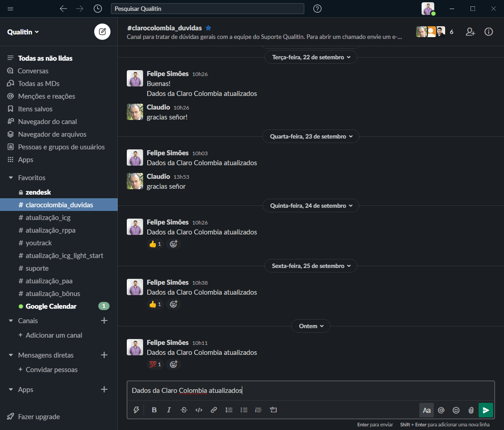The image size is (504, 430).
Task: Open channel members avatar list
Action: (x=435, y=32)
